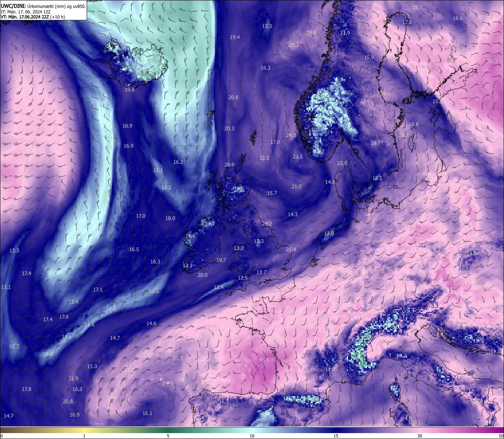
Task: Click the 40.1 value at the right edge
Action: [x=493, y=61]
